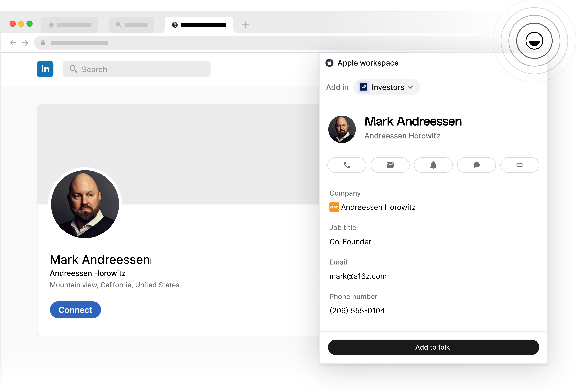Select the Investors tab in Folk panel
The image size is (576, 392).
coord(387,87)
